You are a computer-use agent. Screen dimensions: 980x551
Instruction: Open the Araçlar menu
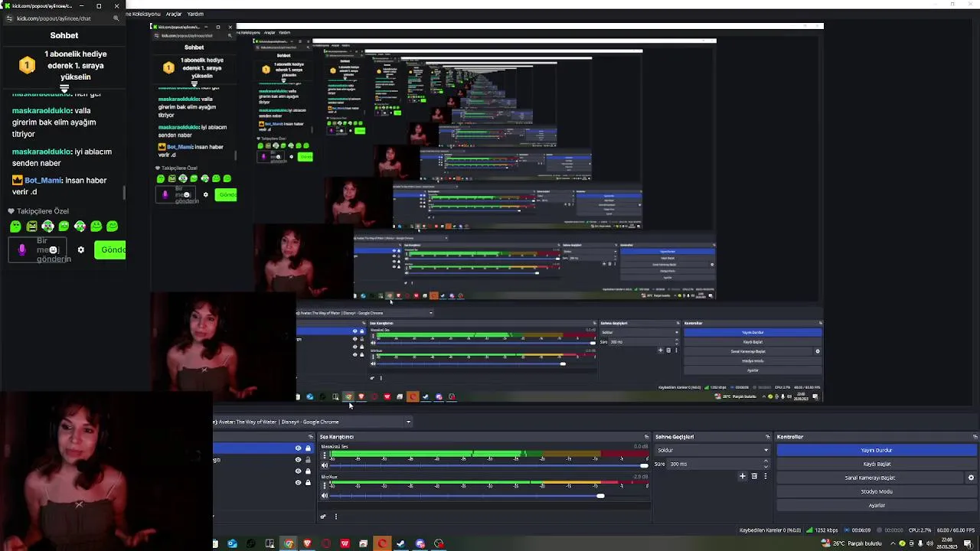(174, 14)
